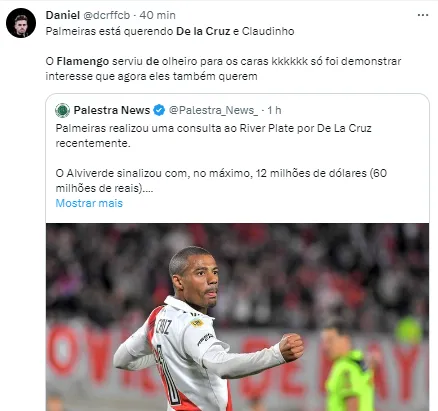The height and width of the screenshot is (411, 438).
Task: Click the blue verified badge icon
Action: coord(159,110)
